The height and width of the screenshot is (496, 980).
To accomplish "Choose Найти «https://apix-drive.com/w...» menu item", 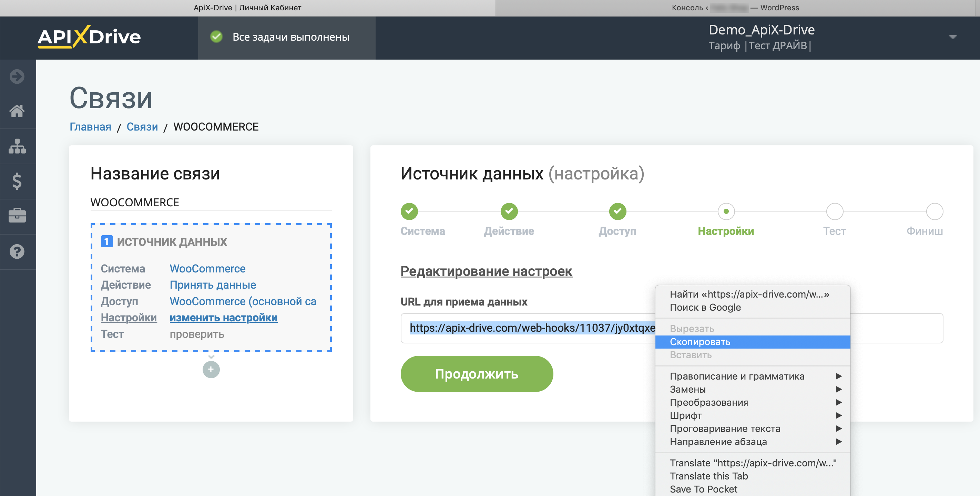I will [753, 294].
